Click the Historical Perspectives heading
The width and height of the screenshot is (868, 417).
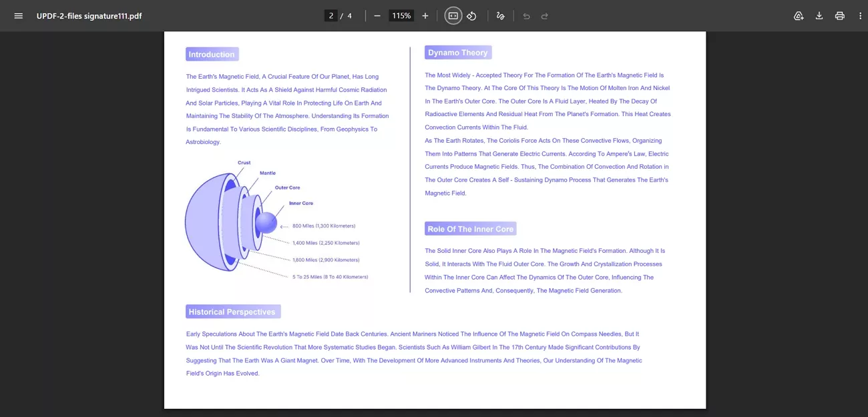[x=232, y=311]
